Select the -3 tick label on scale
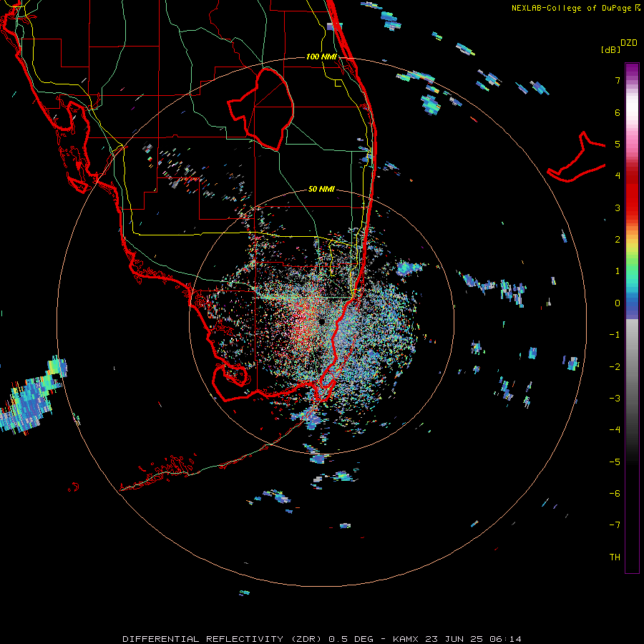 click(x=615, y=398)
